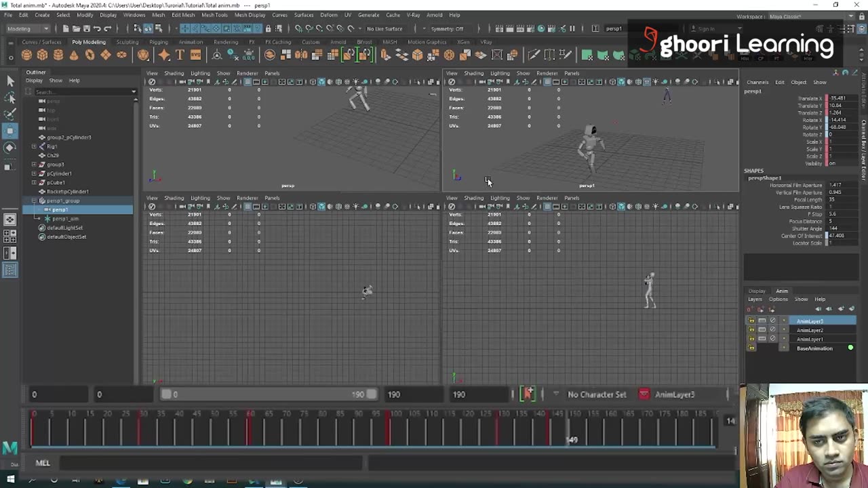Expand the pCylinder1 node in Outliner
The height and width of the screenshot is (488, 868).
click(34, 174)
